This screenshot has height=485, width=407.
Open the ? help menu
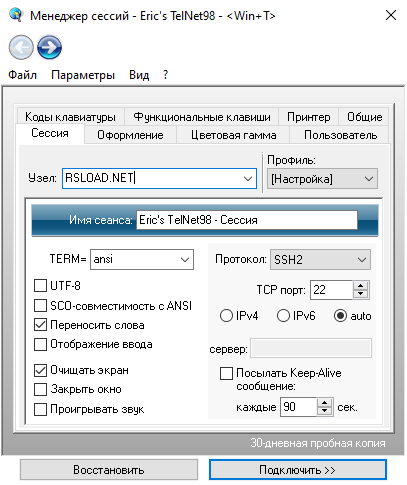click(165, 75)
